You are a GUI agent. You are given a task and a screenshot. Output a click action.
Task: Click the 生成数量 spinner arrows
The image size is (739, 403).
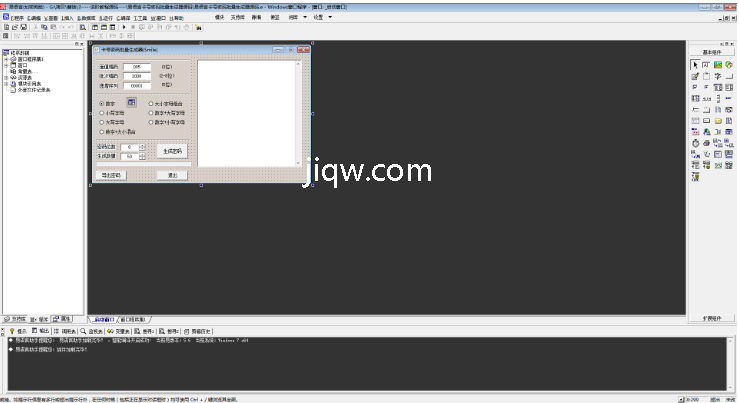point(142,156)
